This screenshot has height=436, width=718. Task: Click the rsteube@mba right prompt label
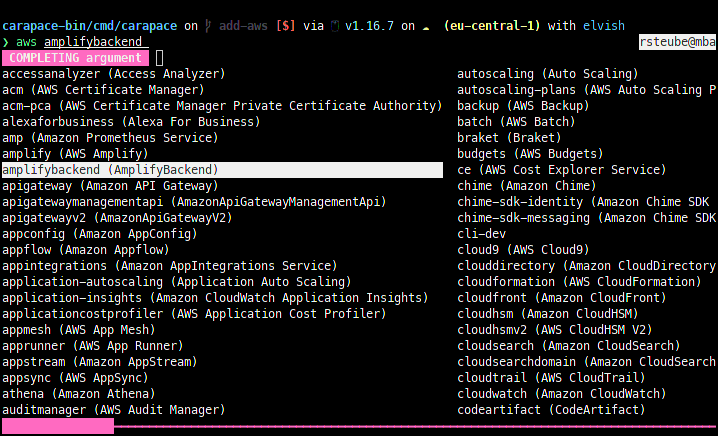click(677, 42)
